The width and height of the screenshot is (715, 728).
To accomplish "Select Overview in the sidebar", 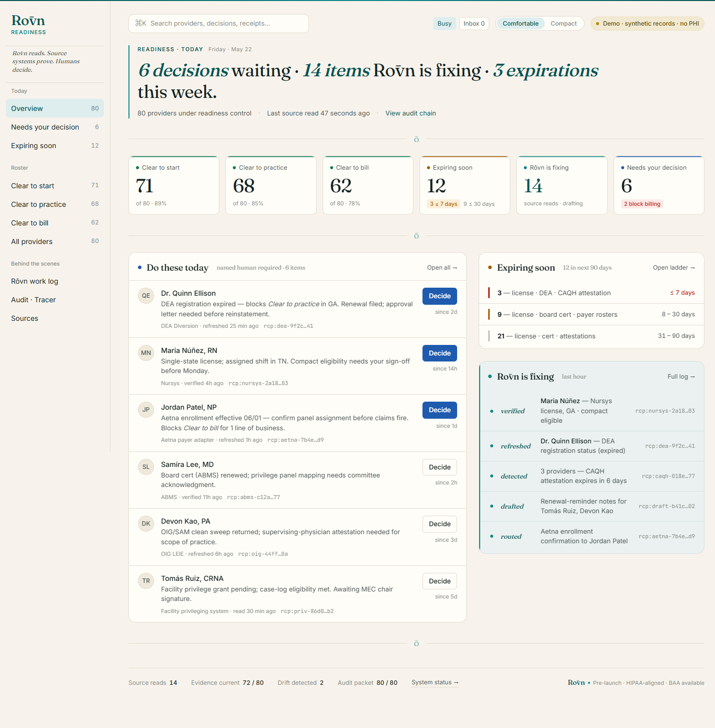I will click(x=55, y=108).
